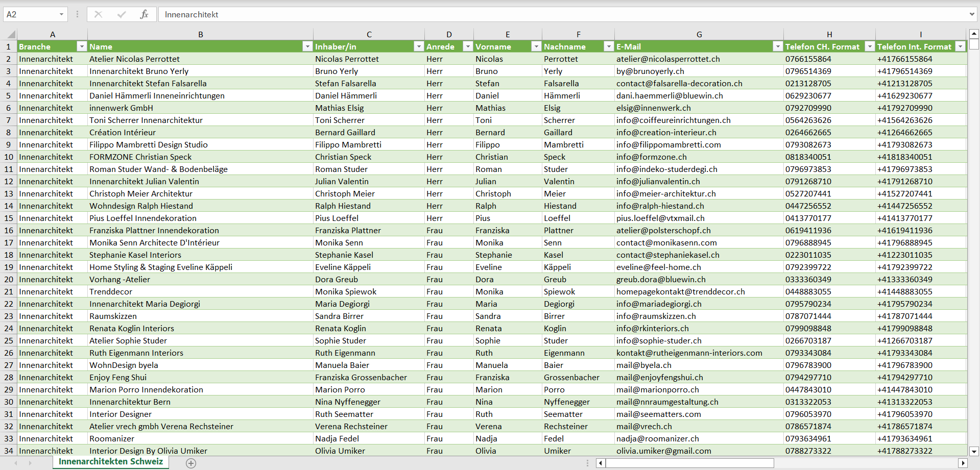Select row 34 header
Image resolution: width=980 pixels, height=470 pixels.
[9, 451]
